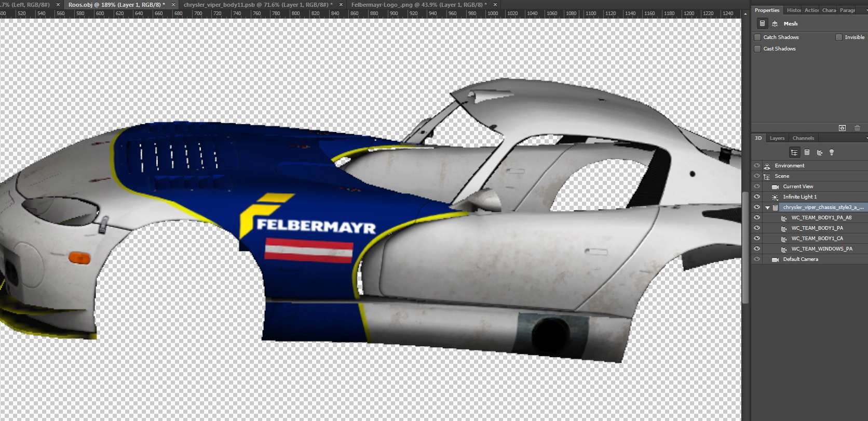
Task: Click the chrysler_viper_chassis mesh icon
Action: click(x=776, y=207)
